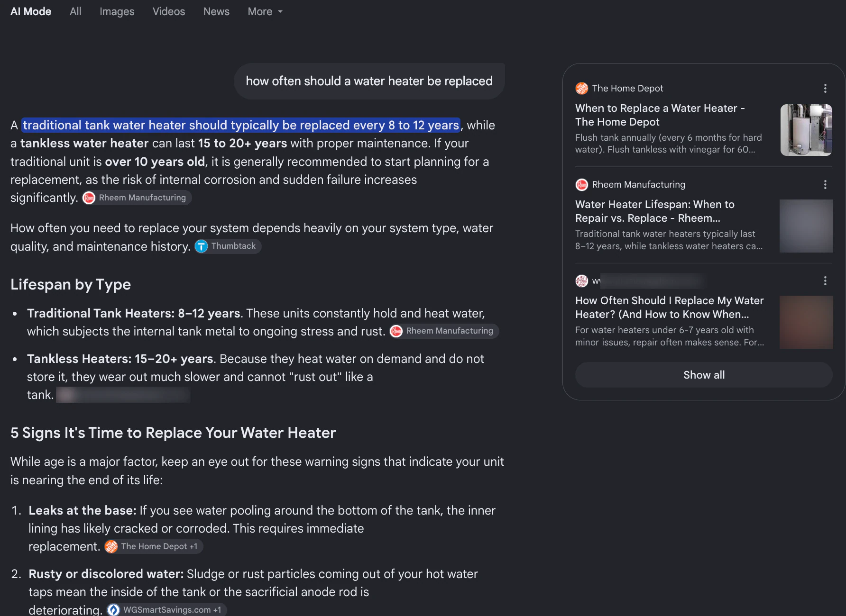The height and width of the screenshot is (616, 846).
Task: Open 'When to Replace a Water Heater' article
Action: pos(660,115)
